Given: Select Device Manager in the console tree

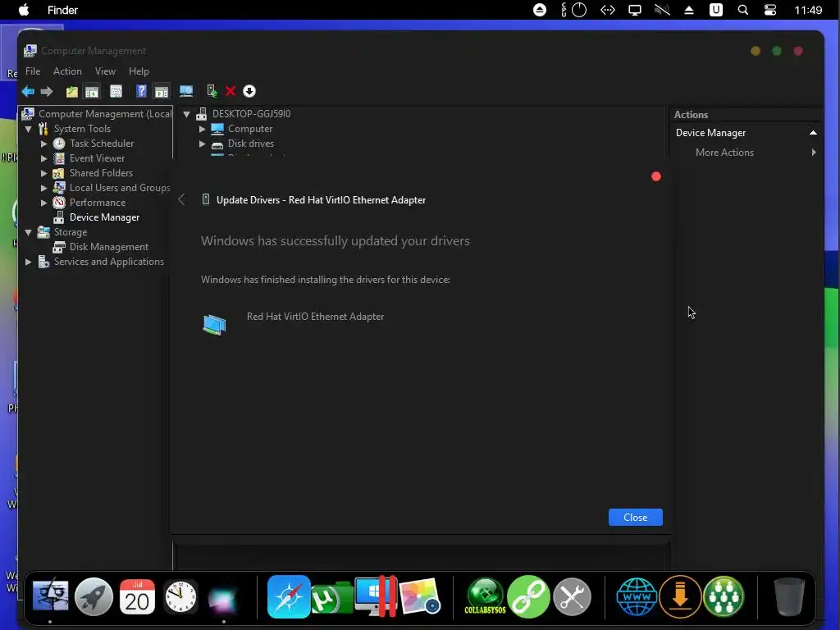Looking at the screenshot, I should [104, 217].
